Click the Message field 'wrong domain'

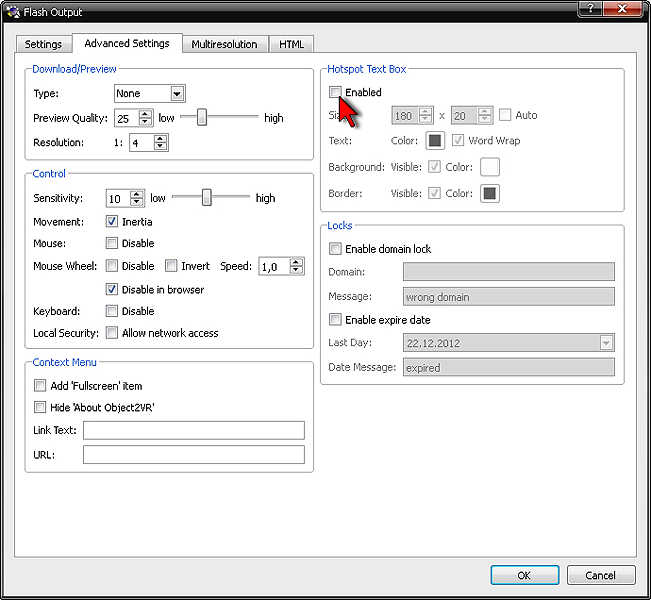(509, 297)
